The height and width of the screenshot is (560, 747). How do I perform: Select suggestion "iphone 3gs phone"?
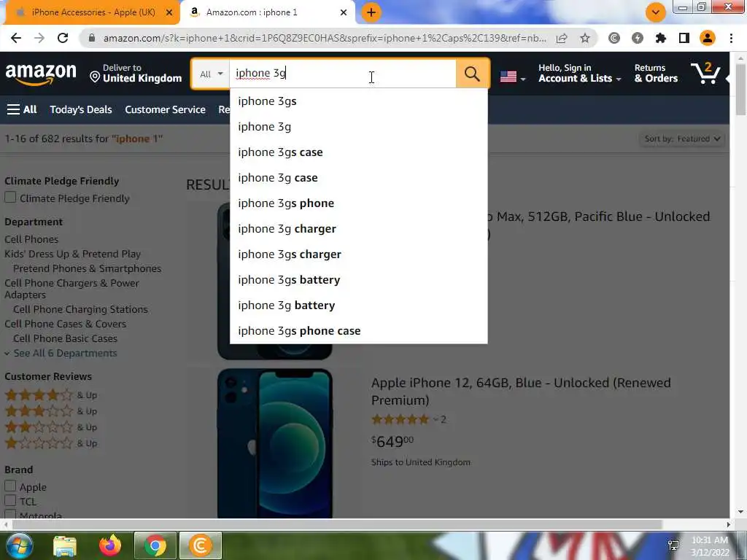pyautogui.click(x=359, y=203)
